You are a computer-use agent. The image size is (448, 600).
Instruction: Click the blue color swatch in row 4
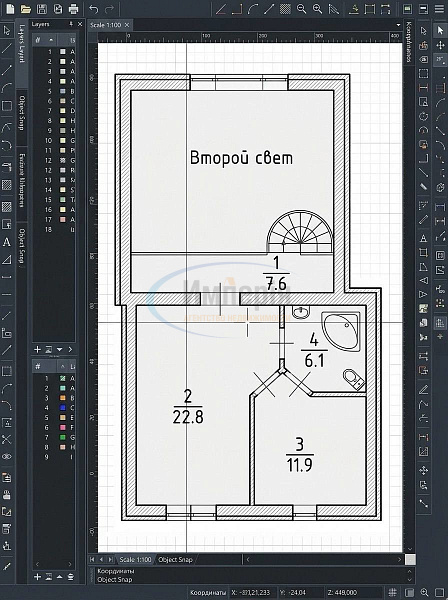[x=63, y=408]
